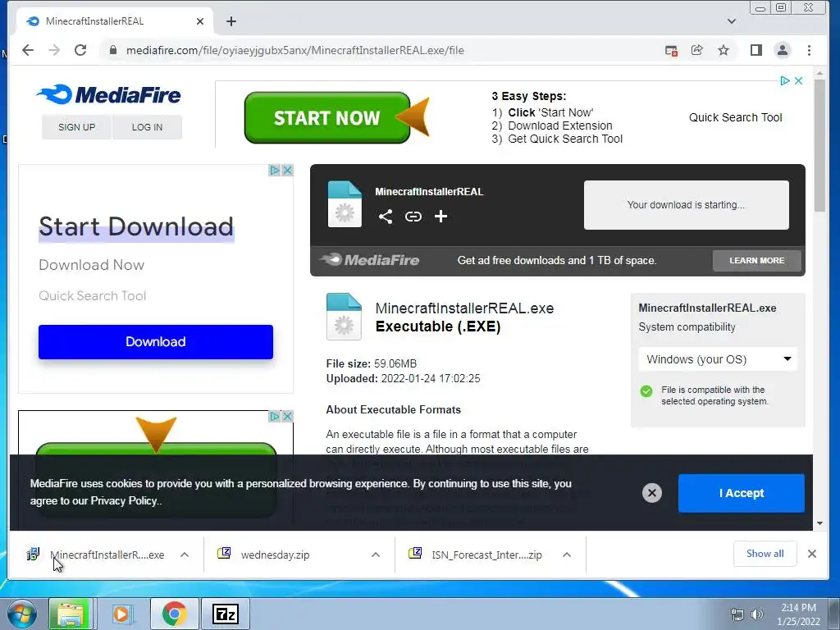
Task: Open Chrome three-dot menu
Action: [809, 50]
